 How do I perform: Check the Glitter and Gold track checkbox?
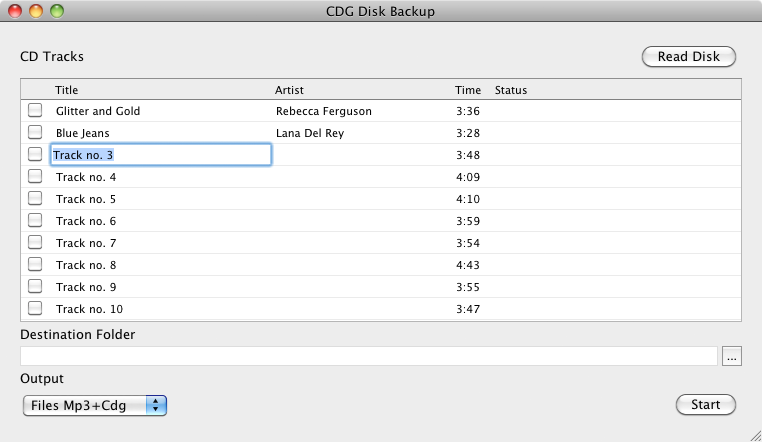click(35, 110)
